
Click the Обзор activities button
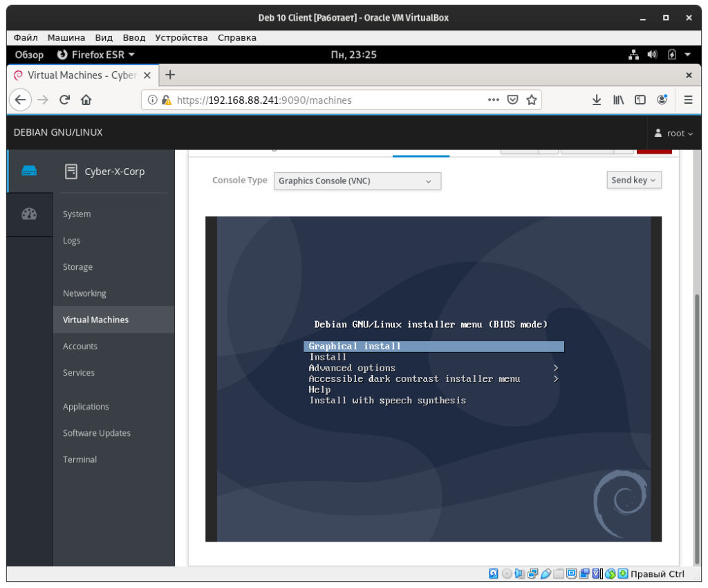pyautogui.click(x=29, y=55)
